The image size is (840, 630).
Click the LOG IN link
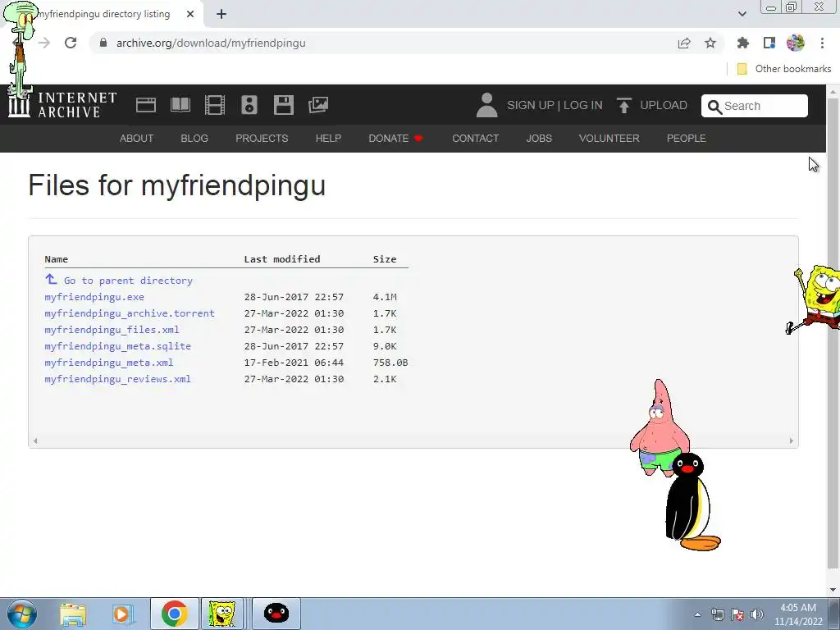[x=583, y=105]
